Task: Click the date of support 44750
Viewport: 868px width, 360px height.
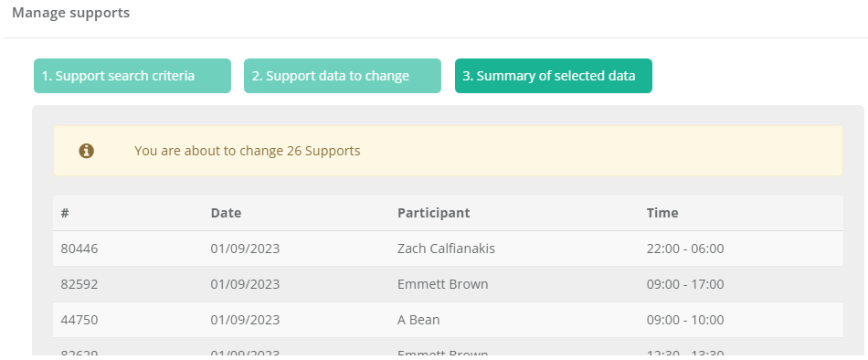Action: (x=245, y=320)
